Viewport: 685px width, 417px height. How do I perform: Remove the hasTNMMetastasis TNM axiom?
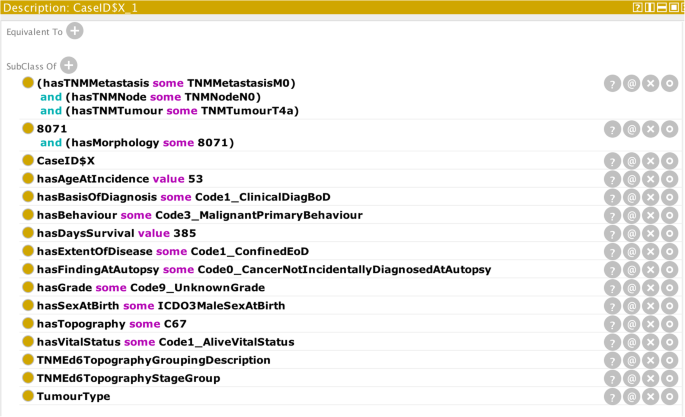click(x=650, y=83)
